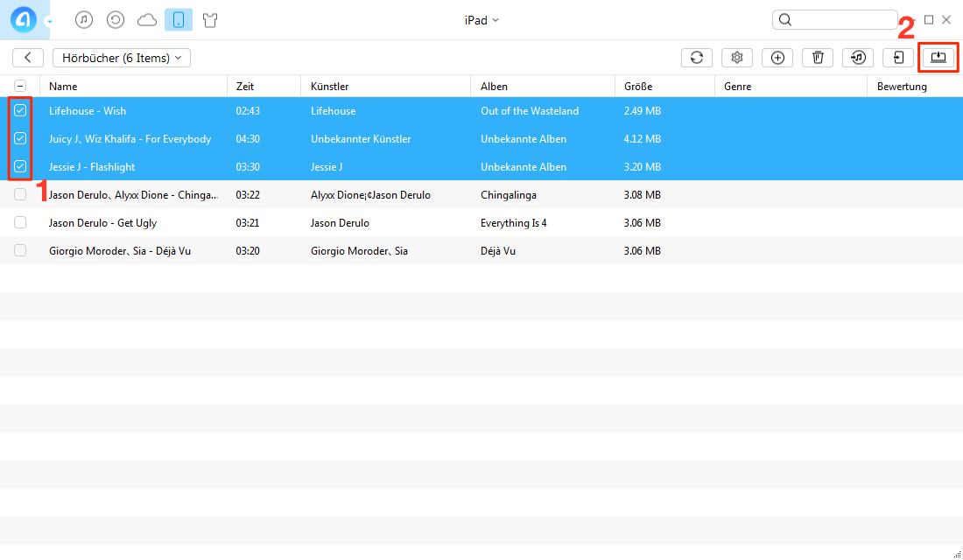Sort by Zeit column header
Screen dimensions: 963x560
(x=264, y=87)
